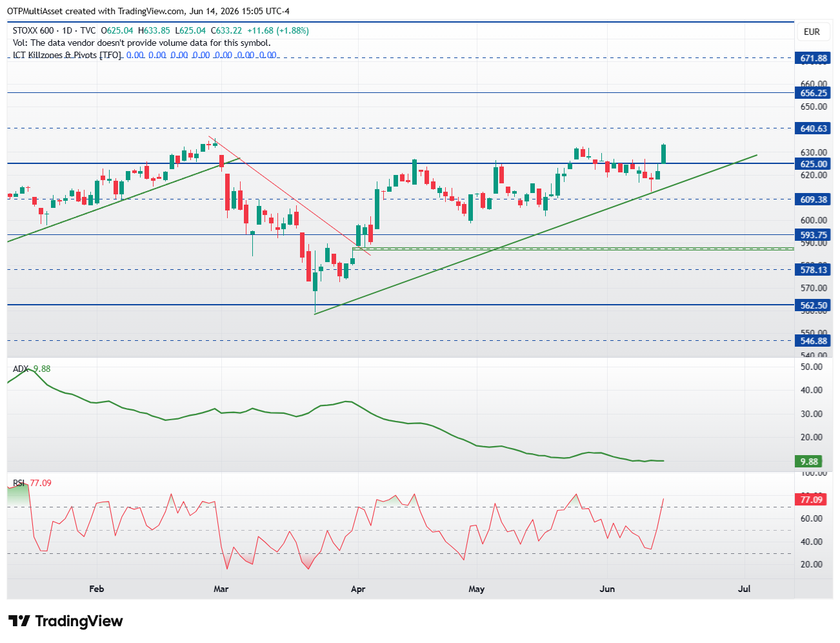
Task: Click the 656.25 price level label
Action: click(813, 93)
